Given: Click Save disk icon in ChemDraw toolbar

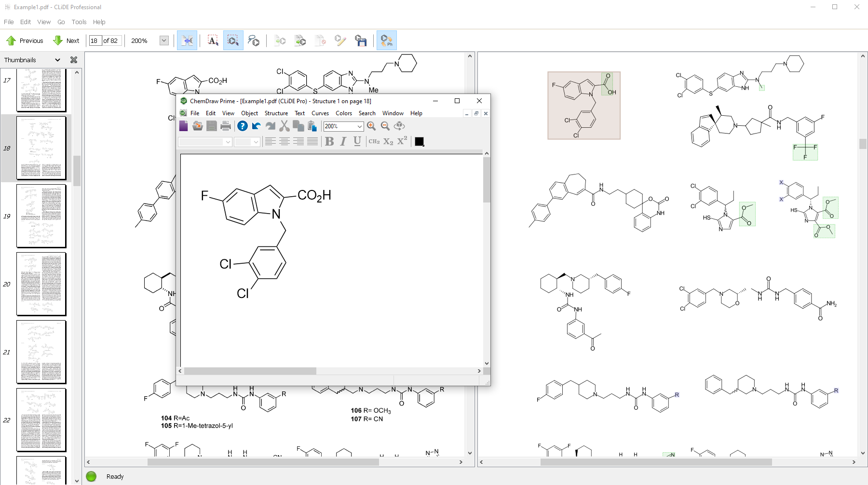Looking at the screenshot, I should (x=211, y=126).
